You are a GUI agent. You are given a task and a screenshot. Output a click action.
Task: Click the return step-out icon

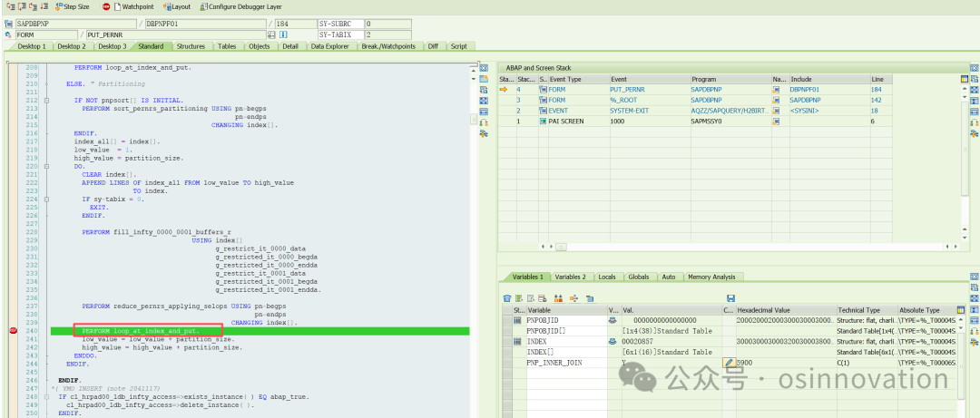33,7
